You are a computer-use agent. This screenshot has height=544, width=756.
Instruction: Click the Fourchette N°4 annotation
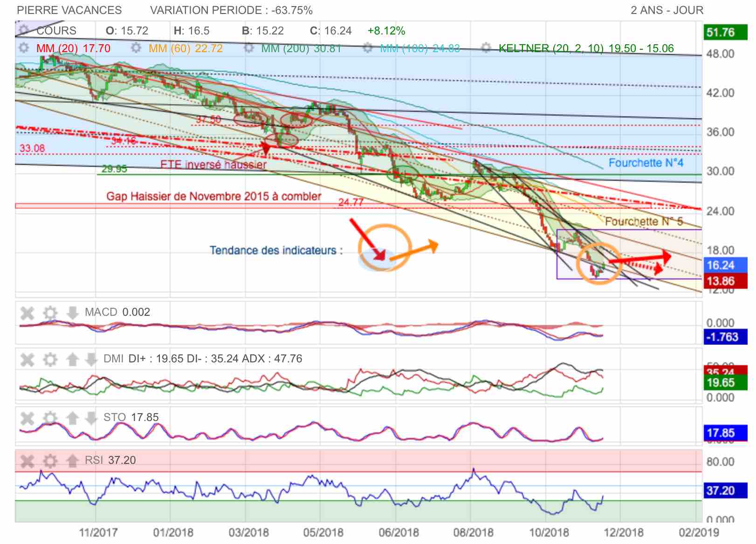tap(646, 163)
